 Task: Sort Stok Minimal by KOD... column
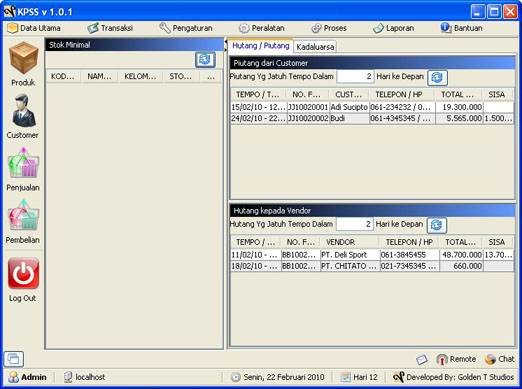63,77
